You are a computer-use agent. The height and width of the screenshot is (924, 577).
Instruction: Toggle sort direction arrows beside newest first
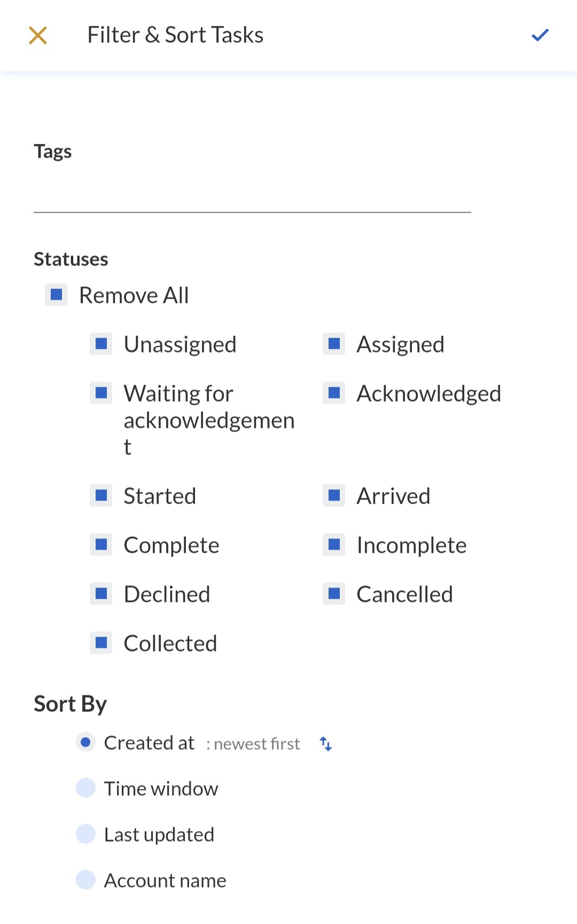pos(326,743)
